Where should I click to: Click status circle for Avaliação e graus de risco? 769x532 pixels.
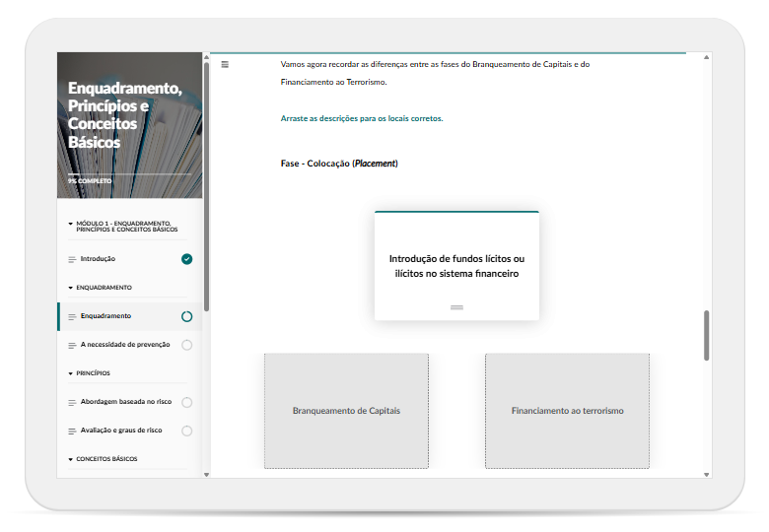187,431
